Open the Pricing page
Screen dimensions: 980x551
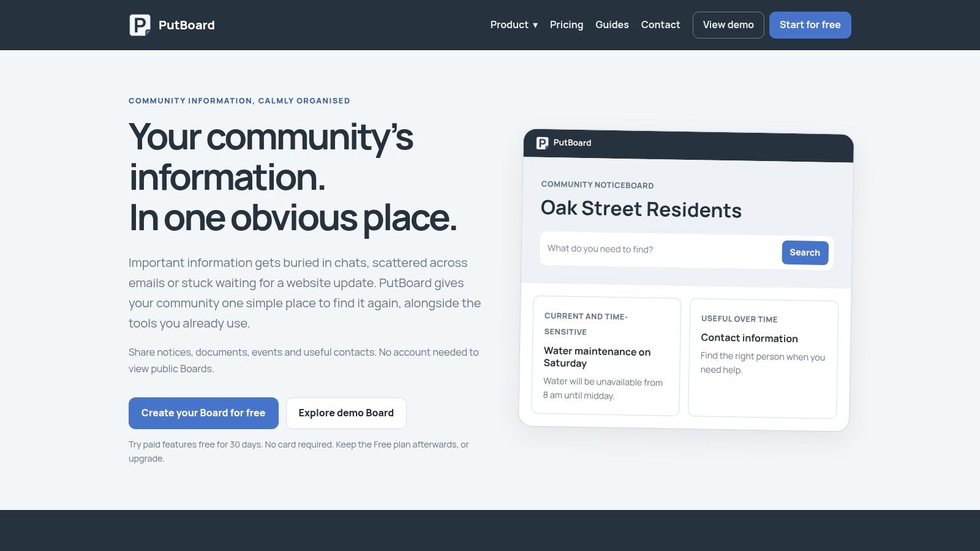(567, 25)
